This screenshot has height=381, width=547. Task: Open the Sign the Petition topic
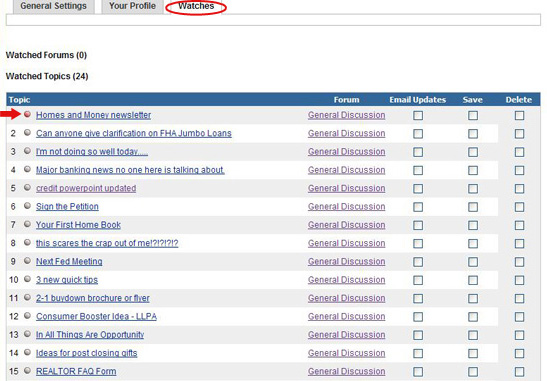[67, 207]
